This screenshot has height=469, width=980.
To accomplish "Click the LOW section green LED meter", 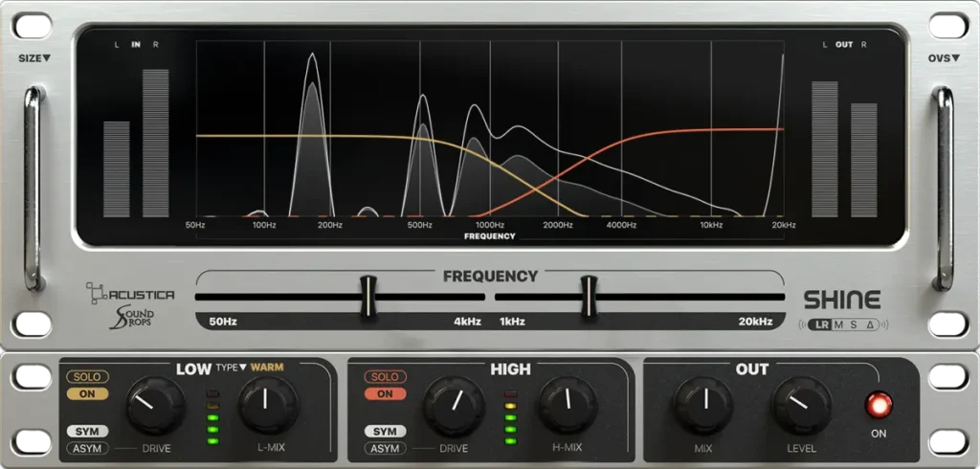I will [x=213, y=417].
